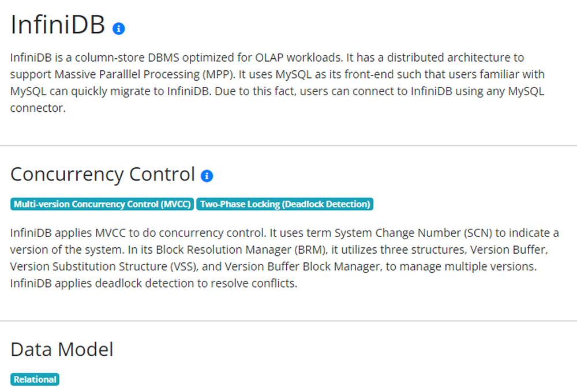This screenshot has height=392, width=577.
Task: Click the Data Model section heading
Action: [x=62, y=349]
